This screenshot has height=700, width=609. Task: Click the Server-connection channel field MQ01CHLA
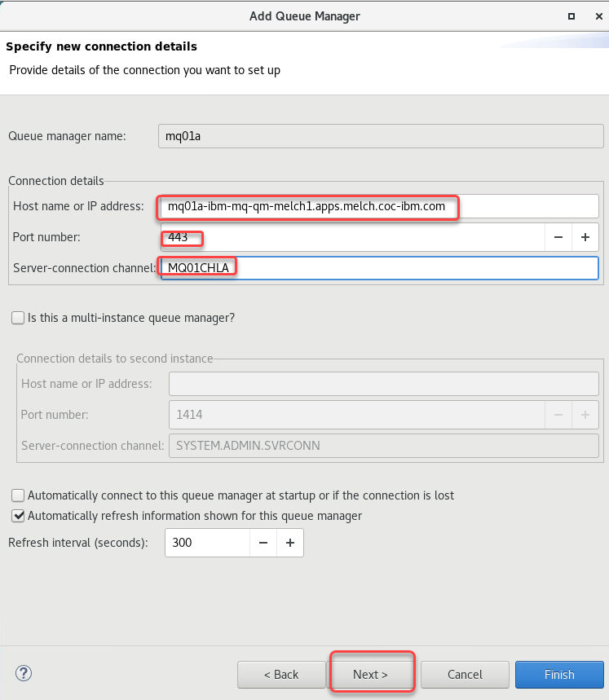[x=379, y=268]
